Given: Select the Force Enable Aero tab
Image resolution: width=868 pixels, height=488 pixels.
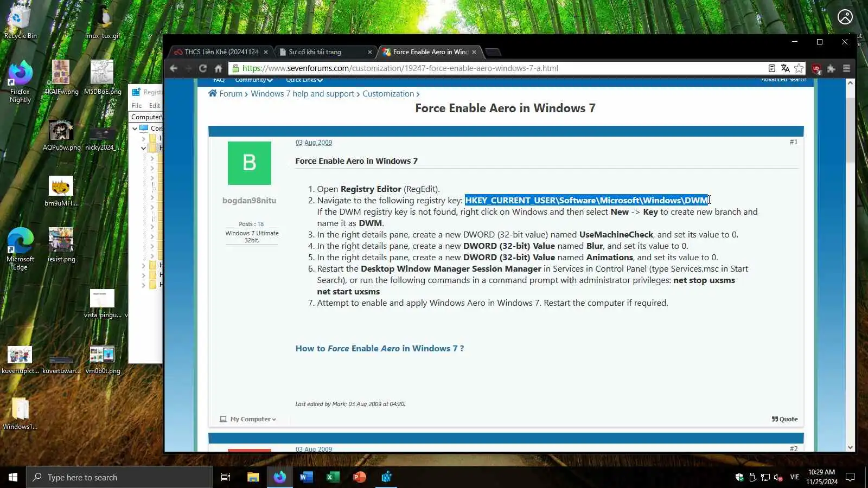Looking at the screenshot, I should click(x=429, y=52).
